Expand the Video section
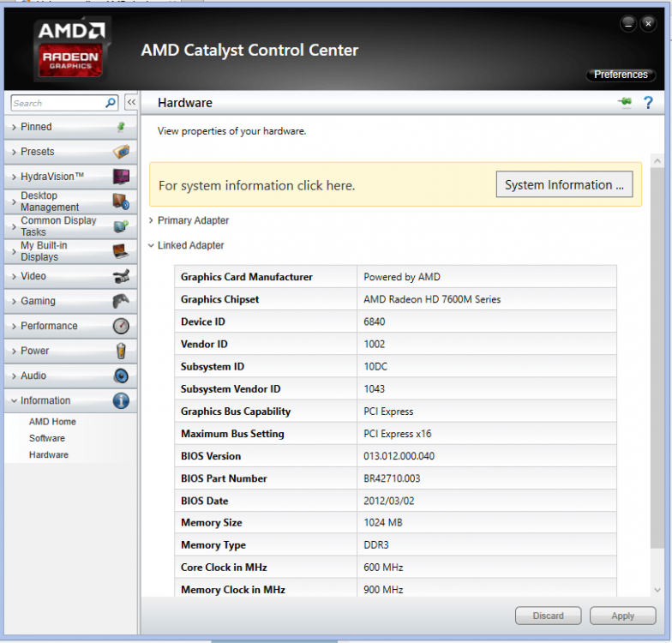Screen dimensions: 672x643 point(70,276)
